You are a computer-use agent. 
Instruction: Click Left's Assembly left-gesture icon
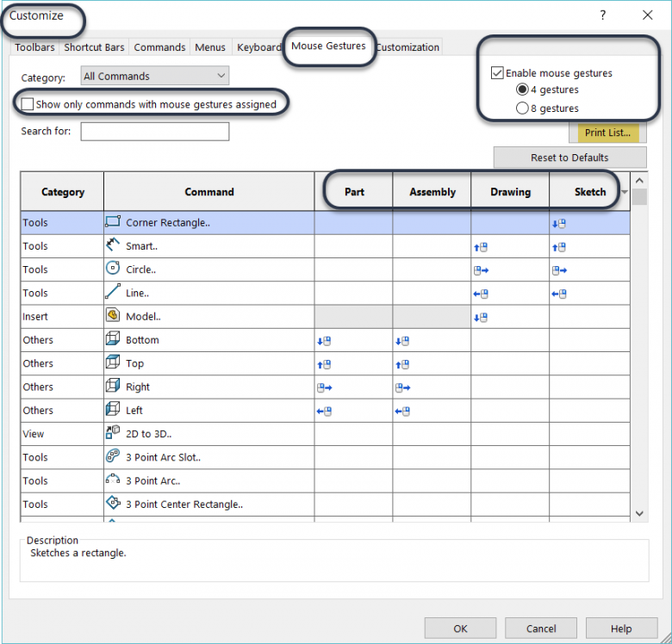(402, 411)
